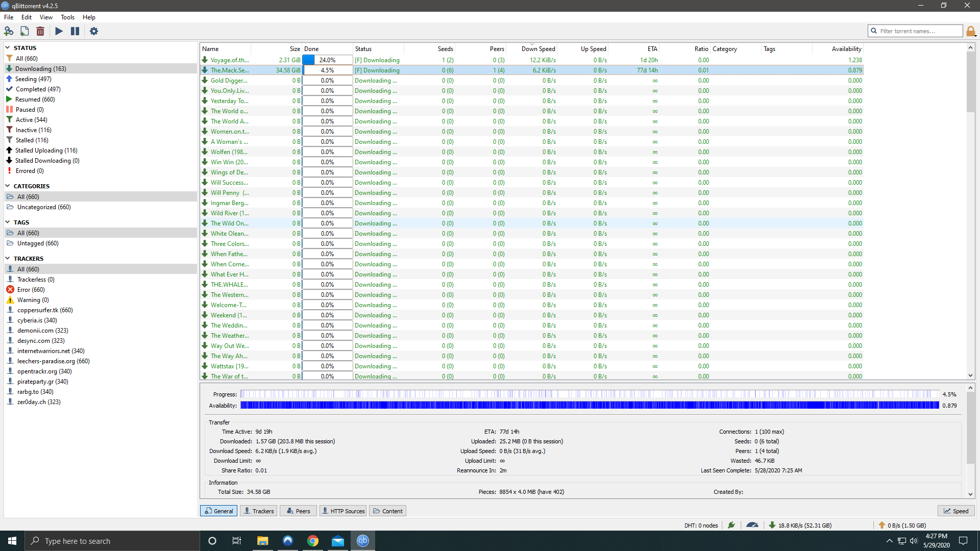Image resolution: width=980 pixels, height=551 pixels.
Task: Select the Paused (0) status filter
Action: pos(30,110)
